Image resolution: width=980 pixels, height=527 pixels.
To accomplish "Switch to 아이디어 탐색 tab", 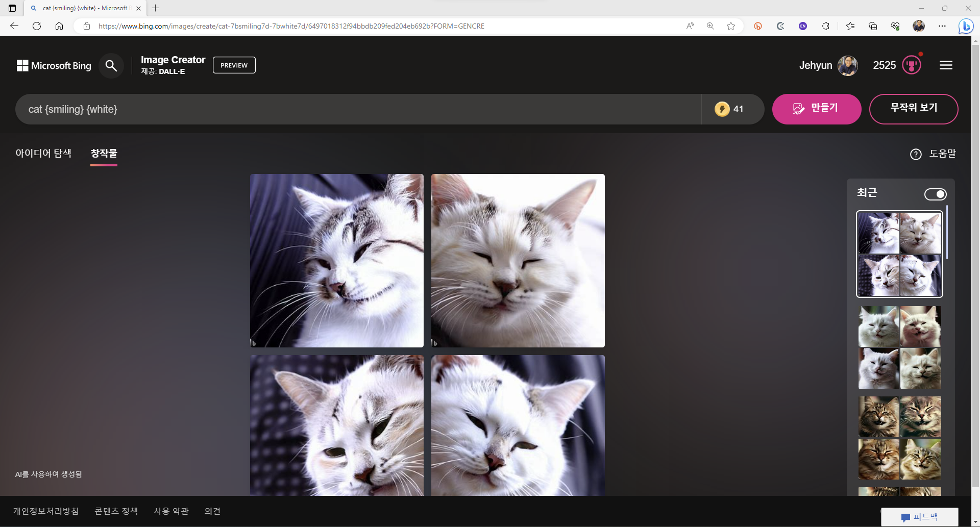I will click(x=43, y=153).
